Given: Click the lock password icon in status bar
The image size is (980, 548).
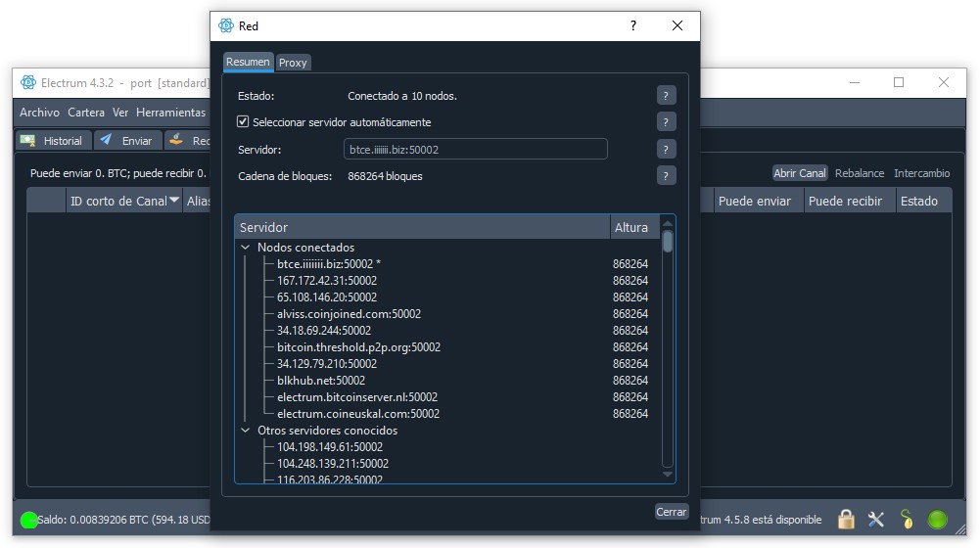Looking at the screenshot, I should tap(846, 520).
